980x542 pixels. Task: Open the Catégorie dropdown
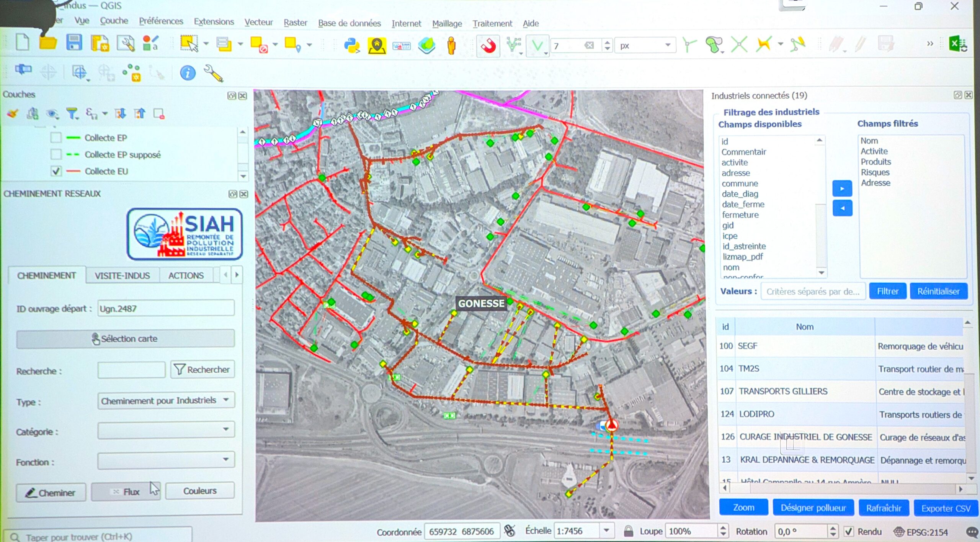click(166, 430)
